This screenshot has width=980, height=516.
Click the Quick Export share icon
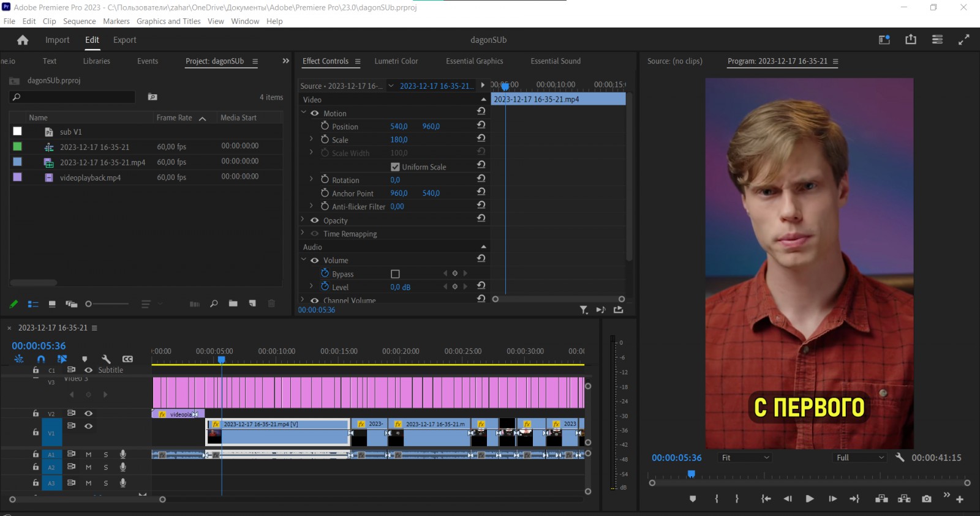coord(911,39)
